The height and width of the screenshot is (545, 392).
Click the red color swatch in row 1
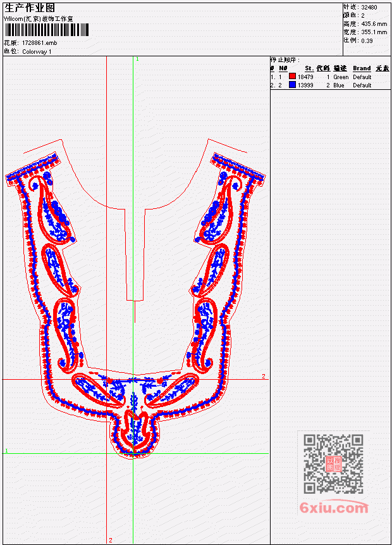coord(292,77)
